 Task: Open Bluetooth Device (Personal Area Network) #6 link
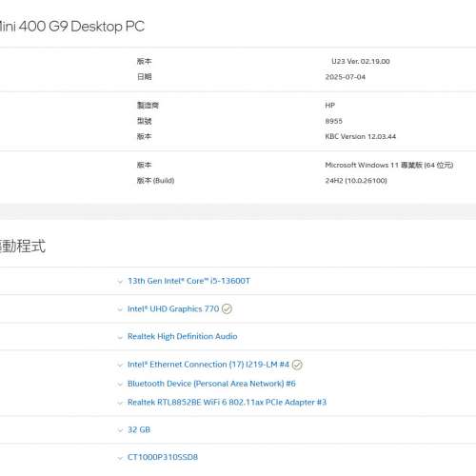[x=211, y=384]
